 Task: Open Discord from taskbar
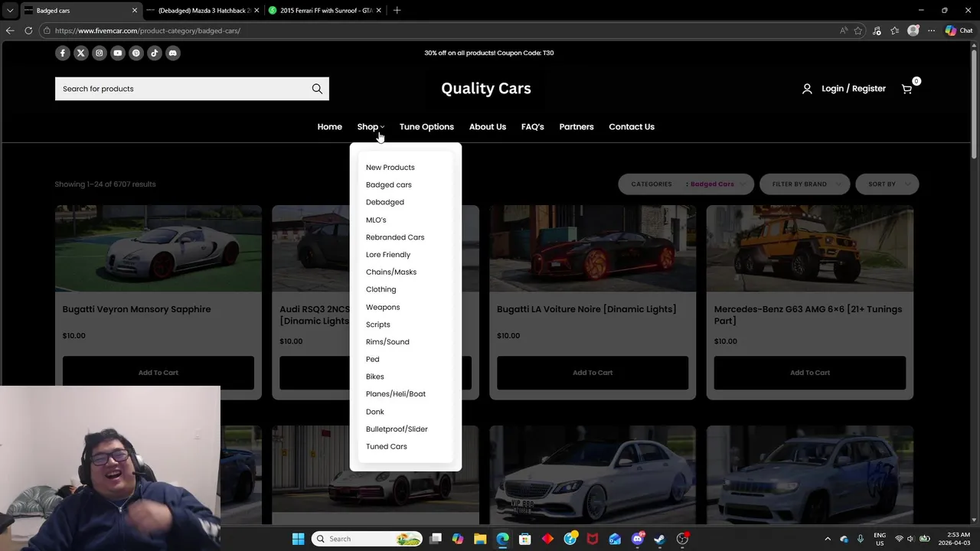pos(638,539)
